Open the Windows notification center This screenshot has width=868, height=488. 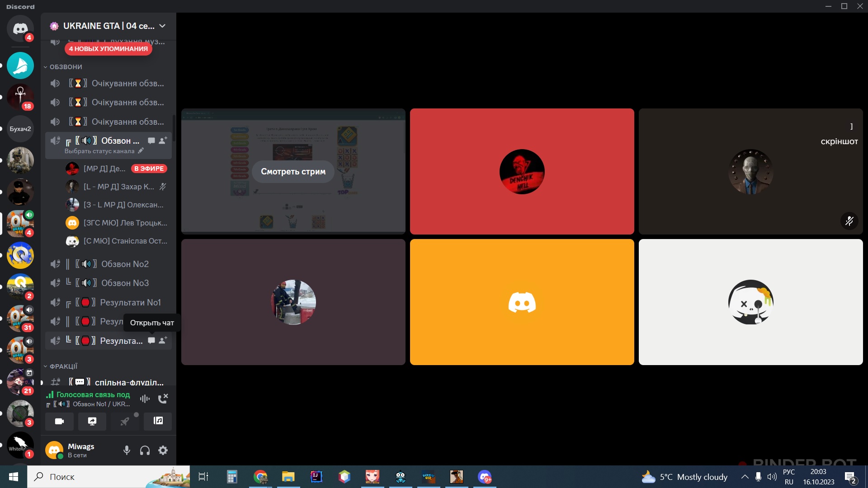click(x=850, y=477)
